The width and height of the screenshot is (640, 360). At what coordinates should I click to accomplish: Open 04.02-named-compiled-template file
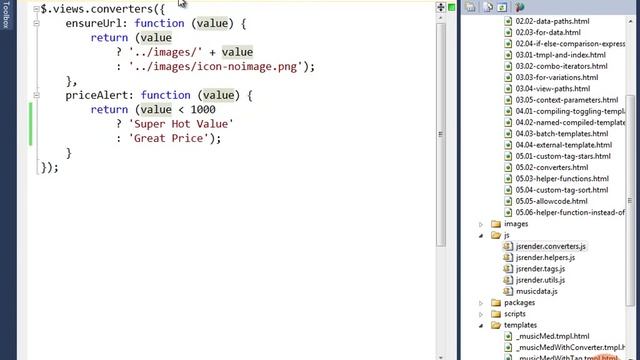[x=570, y=122]
